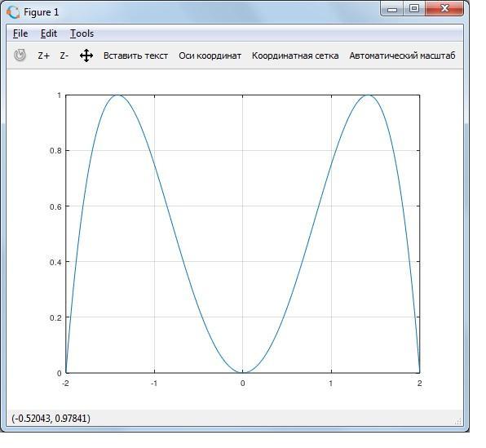
Task: Click the curve peak near x=1.4
Action: pos(368,95)
